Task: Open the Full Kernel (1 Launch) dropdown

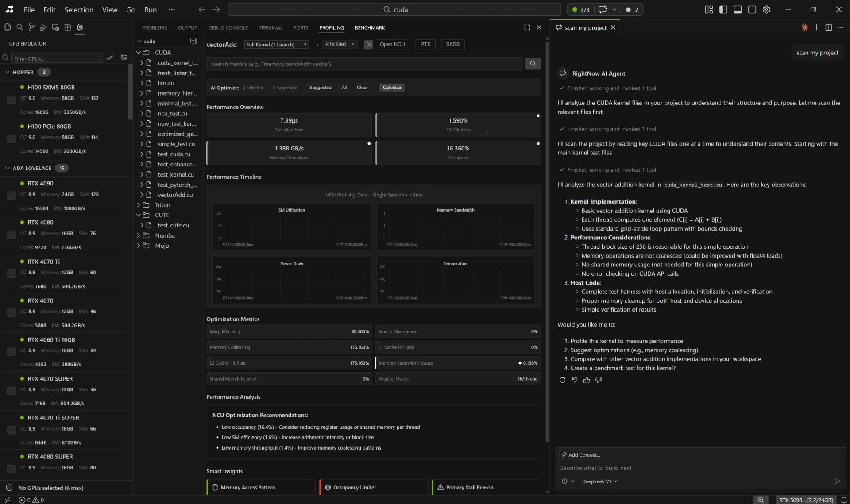Action: [x=276, y=44]
